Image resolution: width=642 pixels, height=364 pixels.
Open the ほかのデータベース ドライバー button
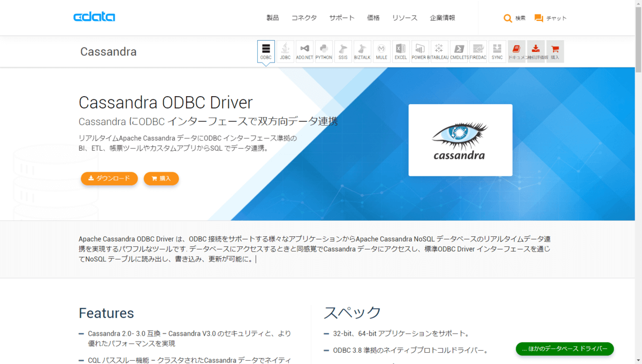point(564,349)
